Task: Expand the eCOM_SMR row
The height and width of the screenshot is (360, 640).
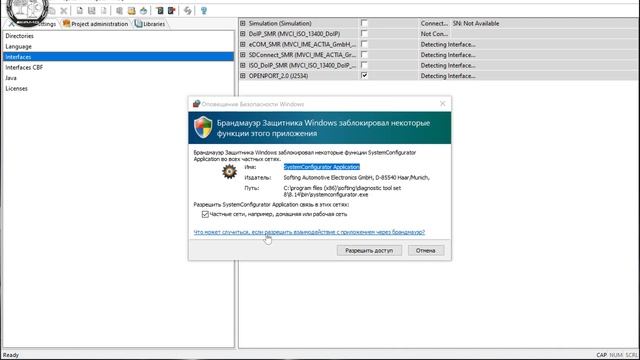Action: pyautogui.click(x=243, y=44)
